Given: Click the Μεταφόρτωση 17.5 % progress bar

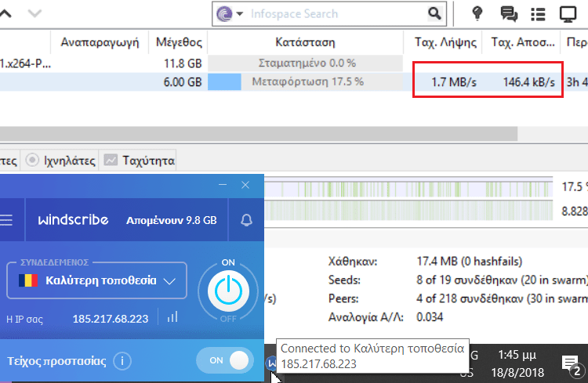Looking at the screenshot, I should (305, 81).
